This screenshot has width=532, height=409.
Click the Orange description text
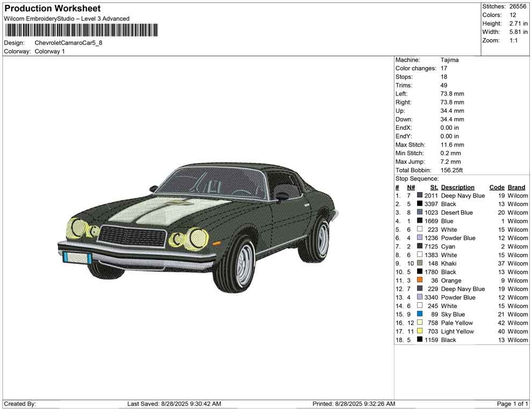pyautogui.click(x=451, y=281)
